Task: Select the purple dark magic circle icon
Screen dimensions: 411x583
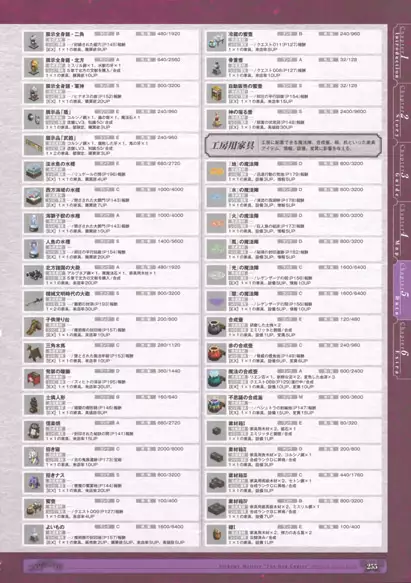Action: 216,301
